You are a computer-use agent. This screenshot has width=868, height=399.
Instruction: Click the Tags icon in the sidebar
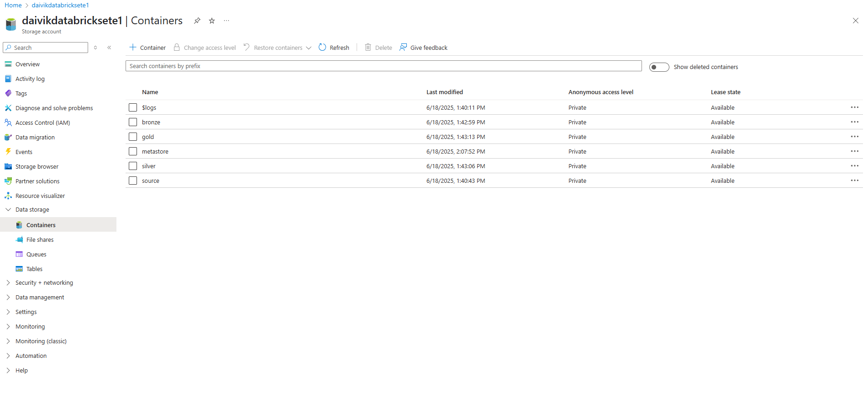(x=8, y=93)
